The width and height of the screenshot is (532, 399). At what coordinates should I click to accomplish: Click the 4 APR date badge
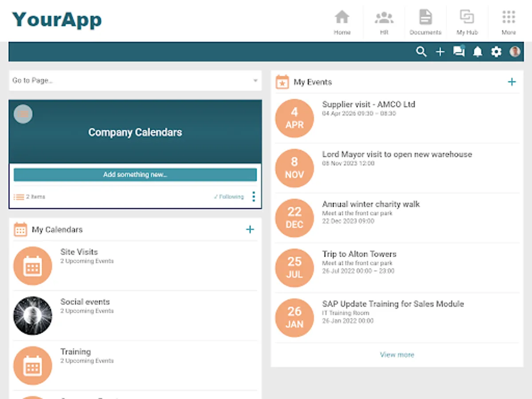click(294, 118)
